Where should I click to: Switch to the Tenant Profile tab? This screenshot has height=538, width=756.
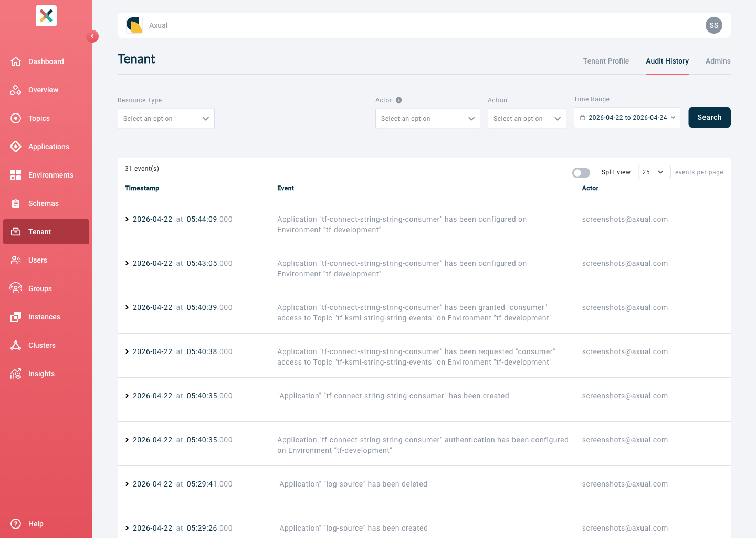pyautogui.click(x=606, y=61)
